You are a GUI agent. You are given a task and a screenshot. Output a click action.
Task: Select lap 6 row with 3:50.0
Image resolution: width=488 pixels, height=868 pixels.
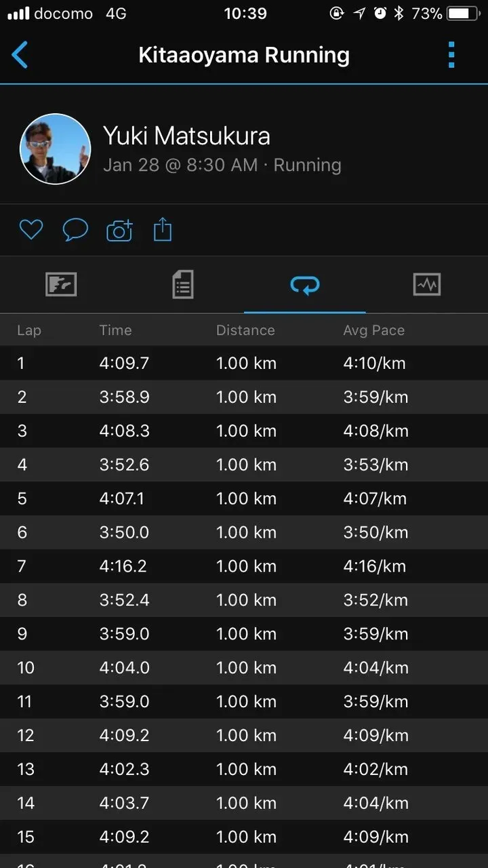[244, 532]
